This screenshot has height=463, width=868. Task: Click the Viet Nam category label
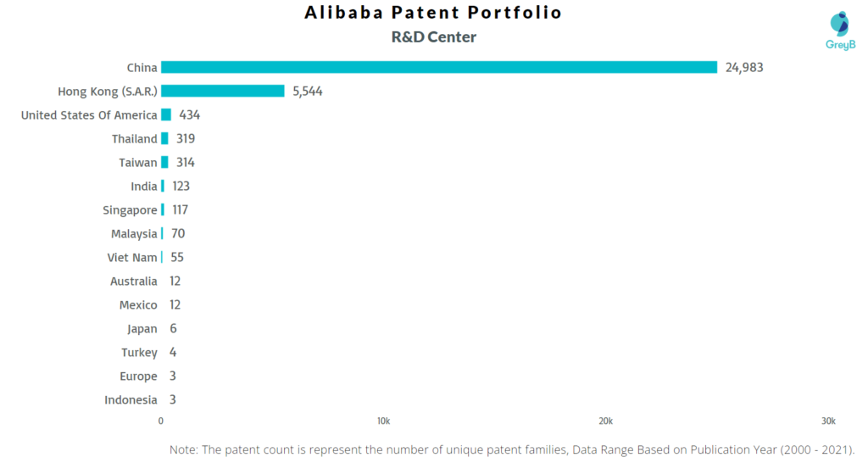(132, 257)
